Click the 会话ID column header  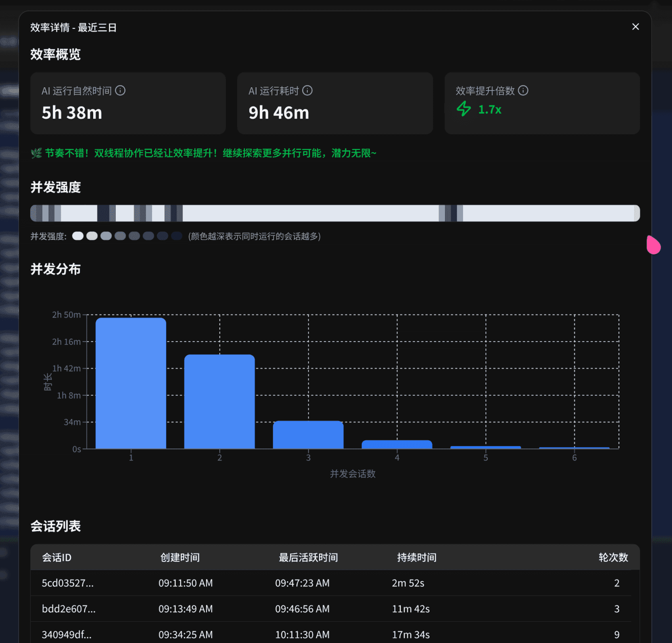[56, 557]
